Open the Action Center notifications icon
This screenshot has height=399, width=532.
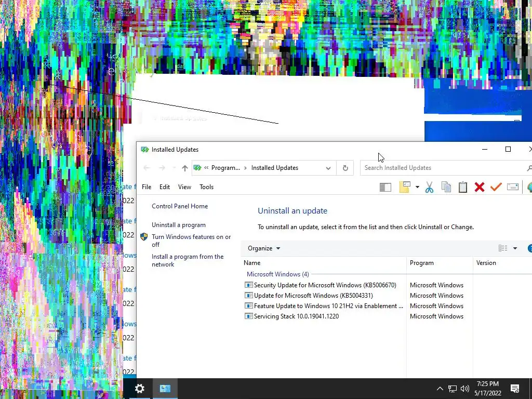pos(515,389)
